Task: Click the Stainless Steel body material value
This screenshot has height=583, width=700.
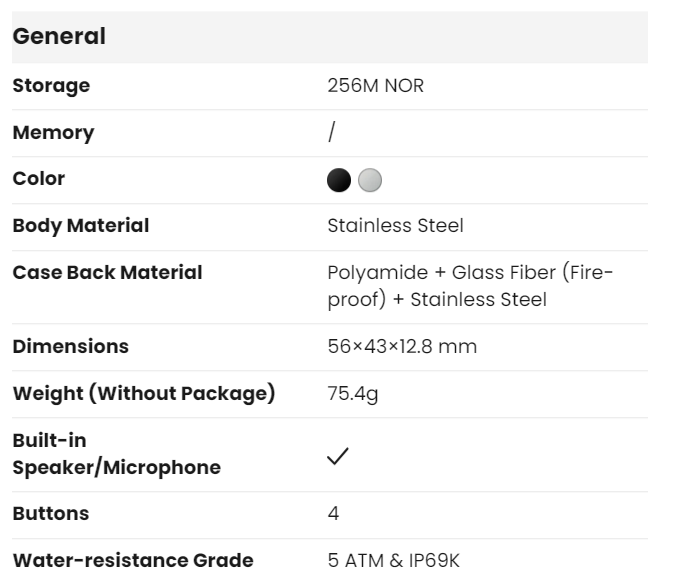Action: pos(395,225)
